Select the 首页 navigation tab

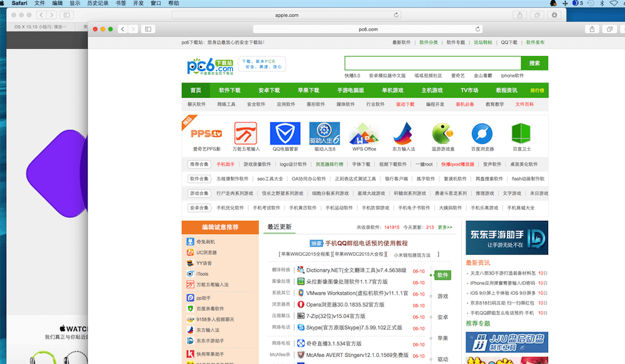pyautogui.click(x=196, y=90)
